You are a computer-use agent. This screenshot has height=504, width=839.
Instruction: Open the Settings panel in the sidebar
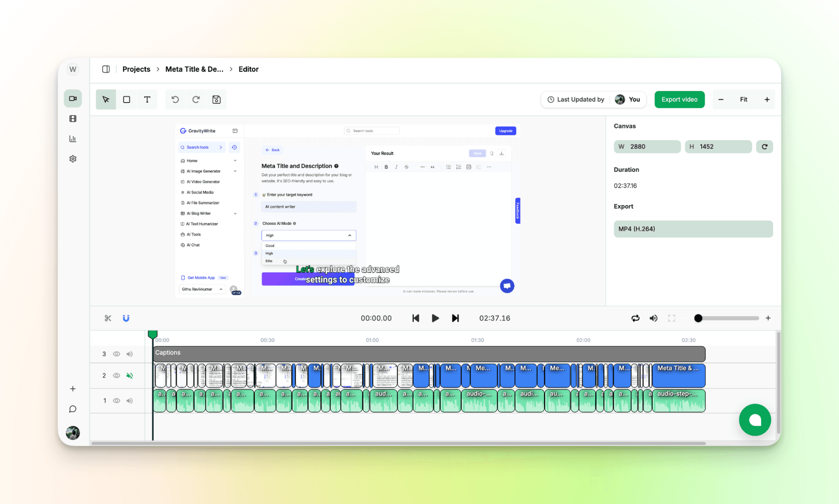pos(73,159)
